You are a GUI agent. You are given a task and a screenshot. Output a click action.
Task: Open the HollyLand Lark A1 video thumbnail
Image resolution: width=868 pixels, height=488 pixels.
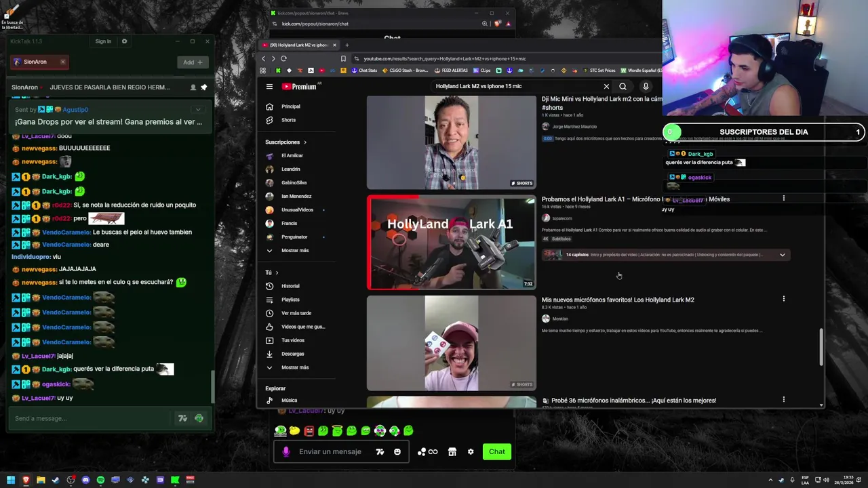(x=452, y=243)
